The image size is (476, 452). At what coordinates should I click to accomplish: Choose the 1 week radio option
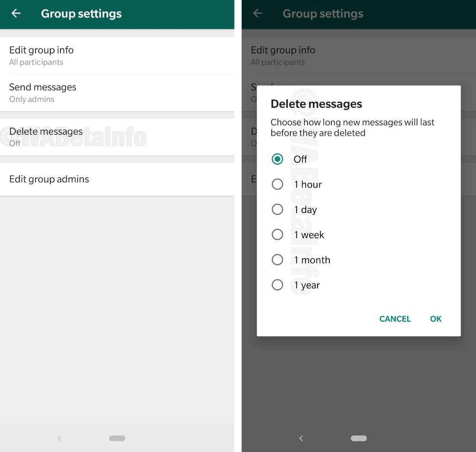point(278,235)
